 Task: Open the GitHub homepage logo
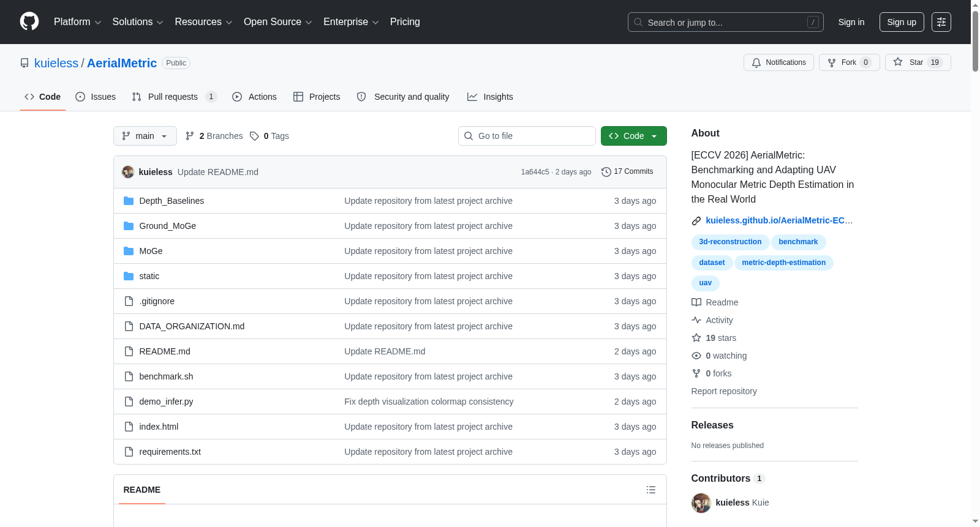pyautogui.click(x=29, y=21)
